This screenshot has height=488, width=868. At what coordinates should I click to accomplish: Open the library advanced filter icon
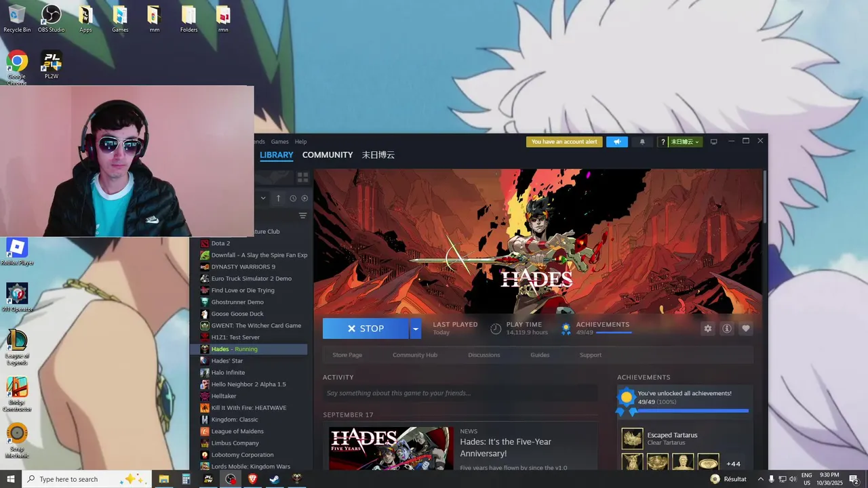coord(303,216)
